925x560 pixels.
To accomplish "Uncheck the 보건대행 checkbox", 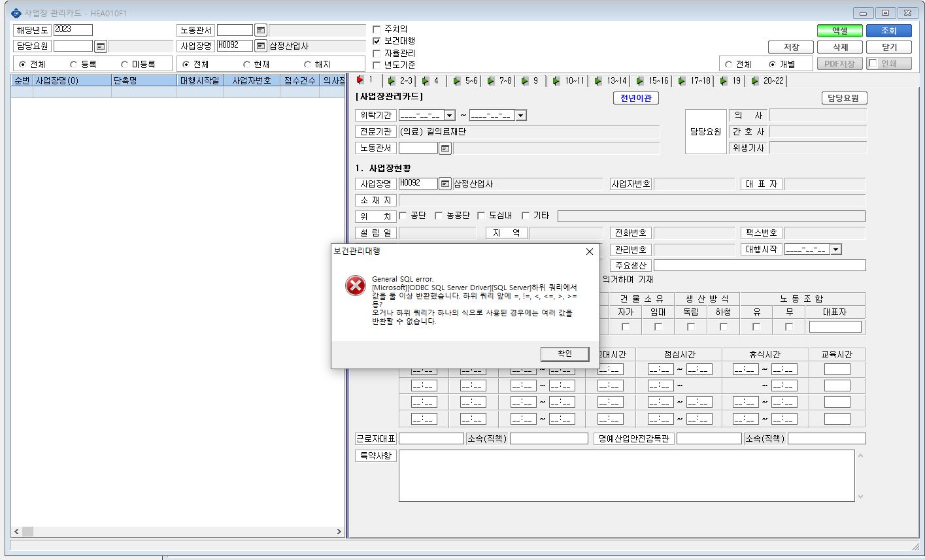I will pyautogui.click(x=377, y=41).
